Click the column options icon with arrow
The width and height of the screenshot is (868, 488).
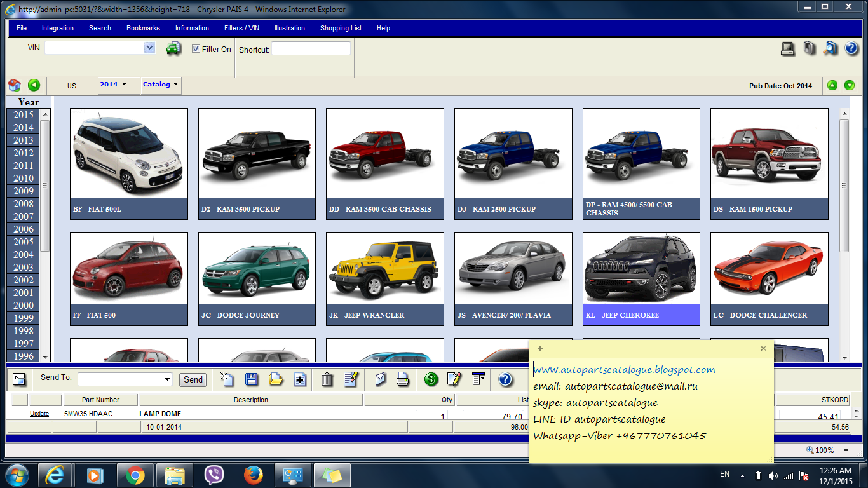pyautogui.click(x=478, y=379)
